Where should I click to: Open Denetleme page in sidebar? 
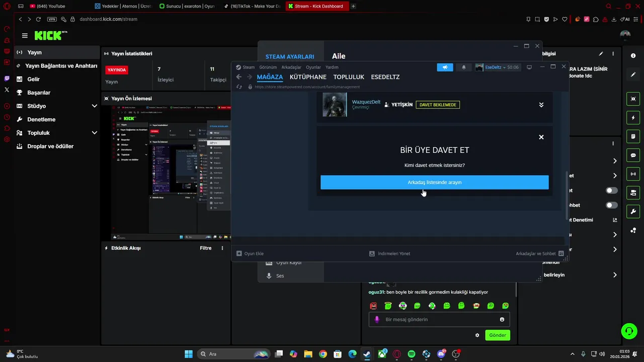pyautogui.click(x=57, y=119)
